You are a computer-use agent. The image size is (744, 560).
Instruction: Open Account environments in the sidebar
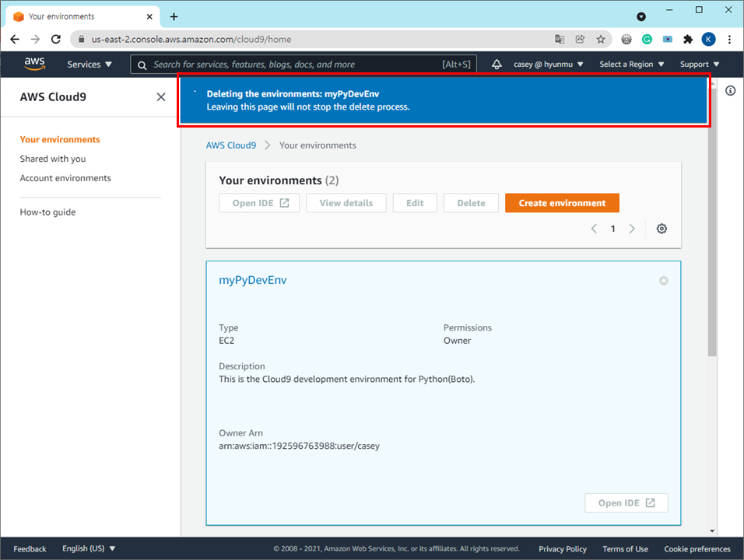coord(65,178)
